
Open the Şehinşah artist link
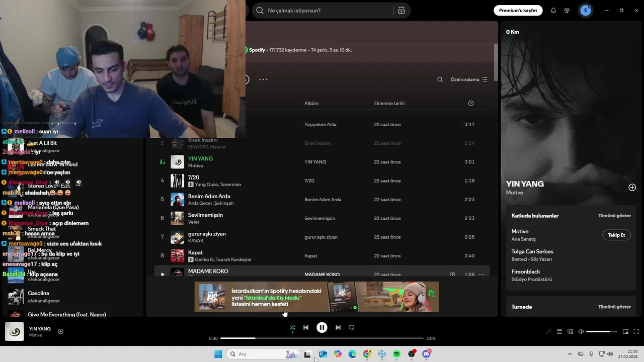(224, 203)
